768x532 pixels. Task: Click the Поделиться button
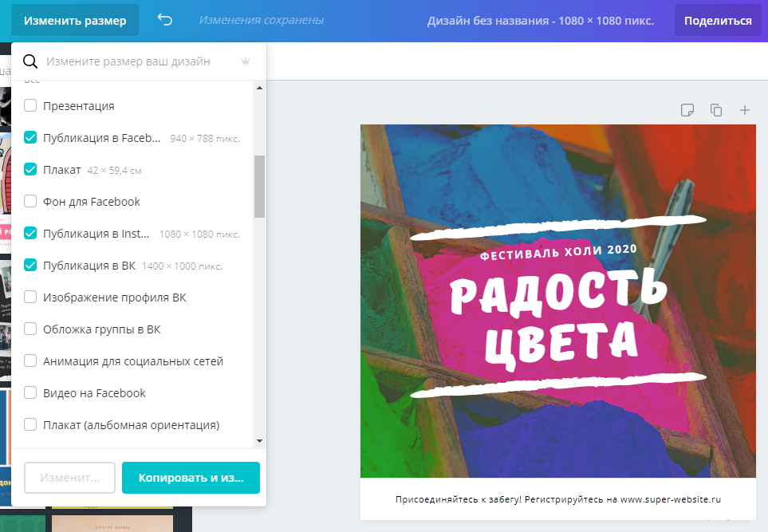[718, 21]
